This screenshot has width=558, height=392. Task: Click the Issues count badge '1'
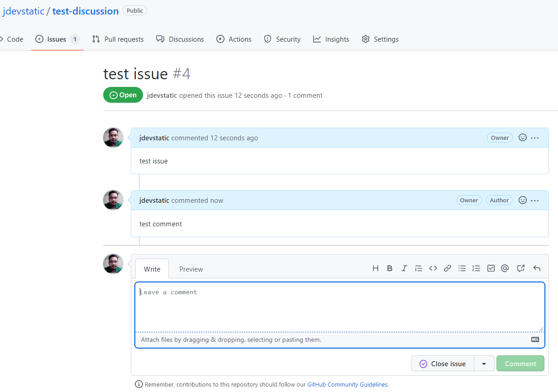[x=75, y=39]
